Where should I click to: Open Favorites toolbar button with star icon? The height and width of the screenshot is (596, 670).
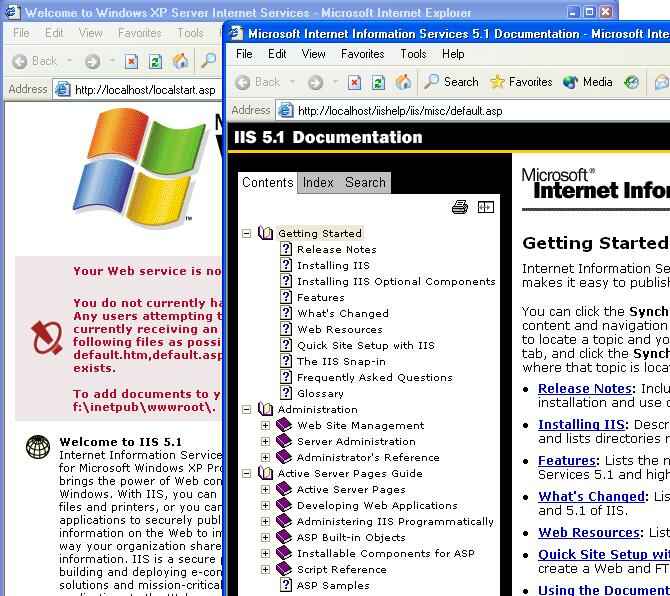point(521,82)
